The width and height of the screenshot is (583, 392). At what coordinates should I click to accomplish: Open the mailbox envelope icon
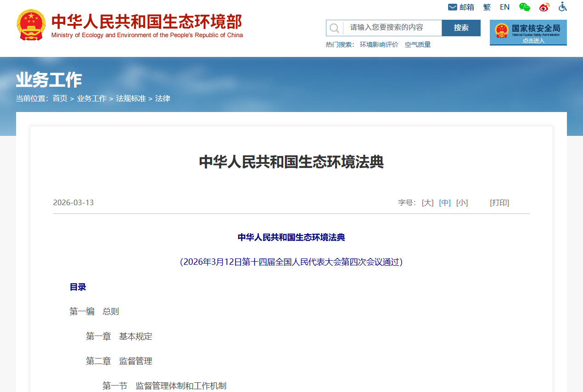click(x=453, y=7)
